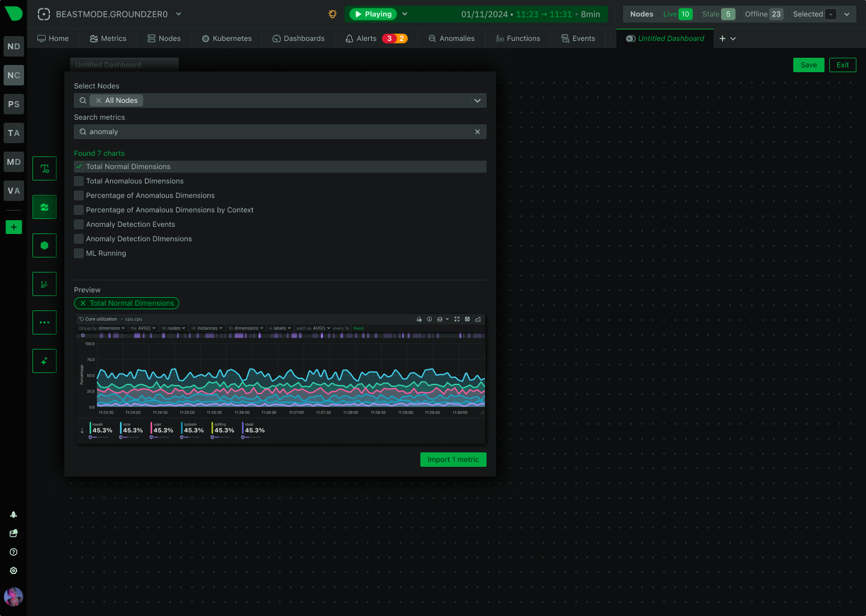Screen dimensions: 866x616
Task: Enable the ML Running chart
Action: 79,253
